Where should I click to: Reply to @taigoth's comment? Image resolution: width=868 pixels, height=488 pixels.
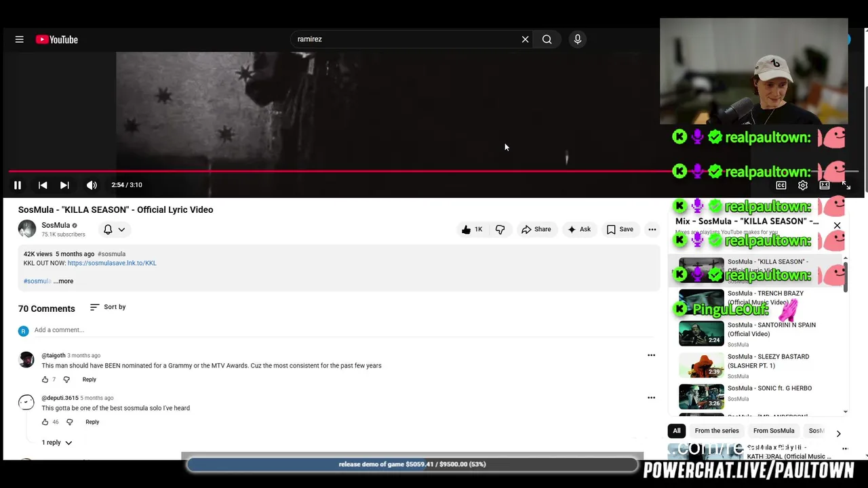tap(90, 380)
